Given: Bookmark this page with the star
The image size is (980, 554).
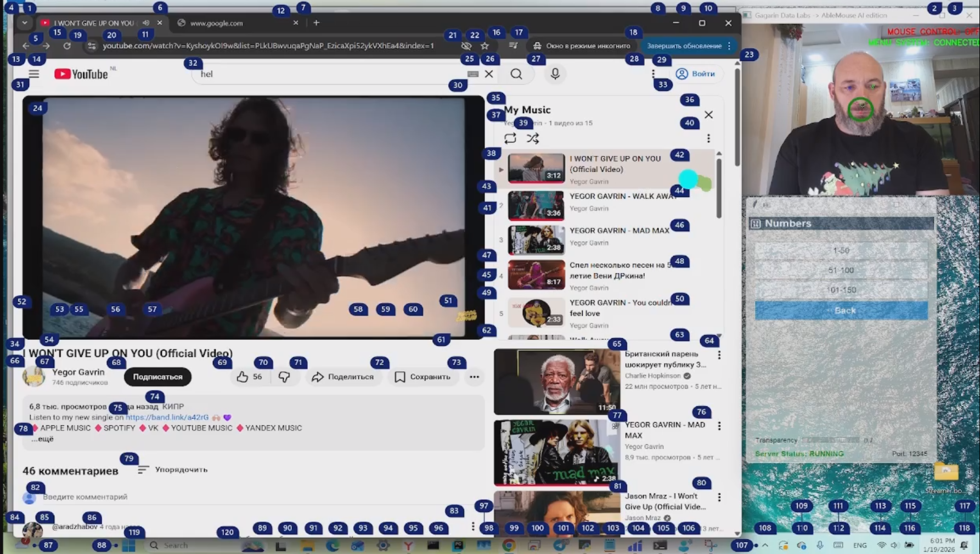Looking at the screenshot, I should pyautogui.click(x=485, y=46).
